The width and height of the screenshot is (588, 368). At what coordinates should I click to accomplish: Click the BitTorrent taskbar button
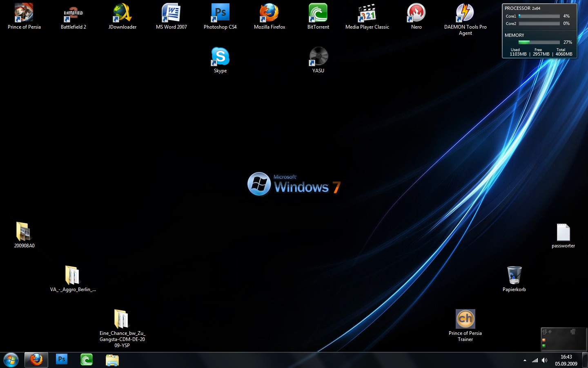[87, 360]
